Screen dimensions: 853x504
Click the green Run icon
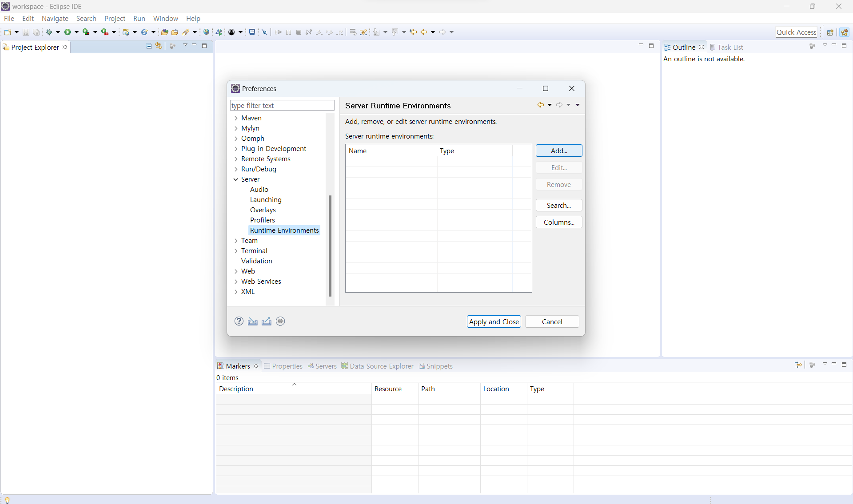[68, 32]
